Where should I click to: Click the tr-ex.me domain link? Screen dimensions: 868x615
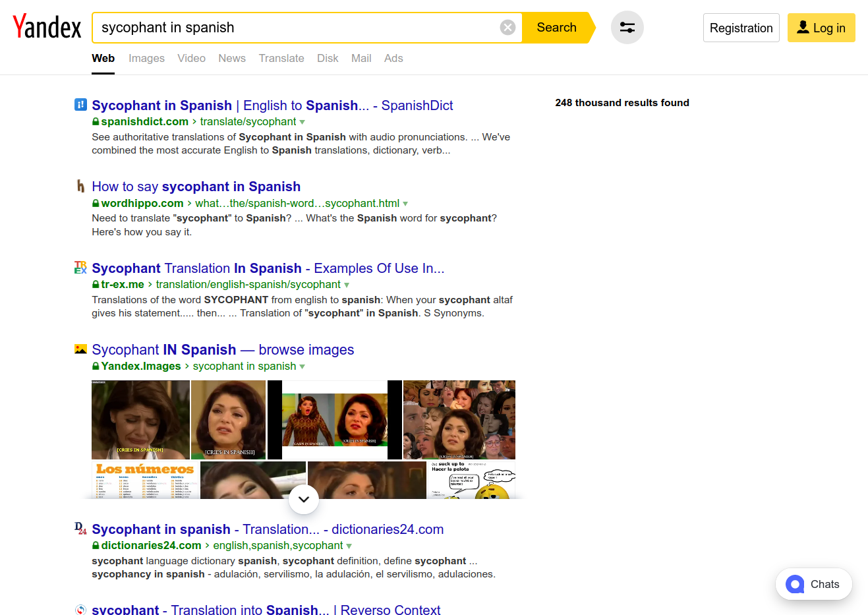coord(123,285)
